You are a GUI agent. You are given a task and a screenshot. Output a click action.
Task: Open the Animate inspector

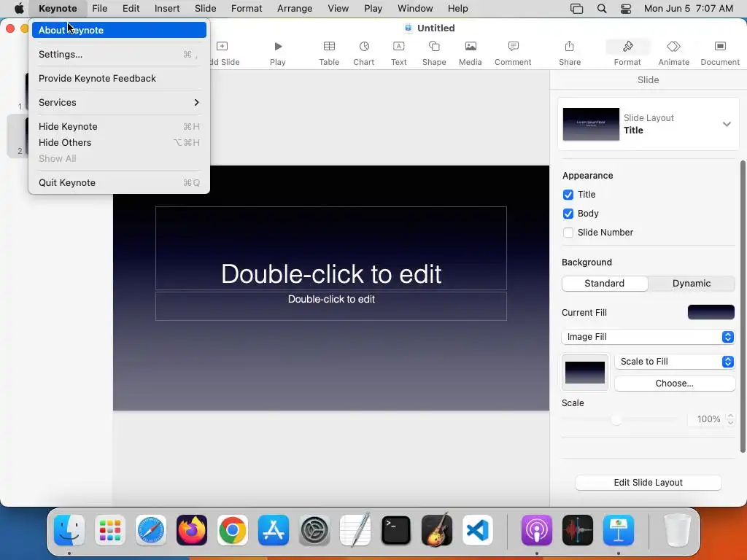click(x=673, y=47)
